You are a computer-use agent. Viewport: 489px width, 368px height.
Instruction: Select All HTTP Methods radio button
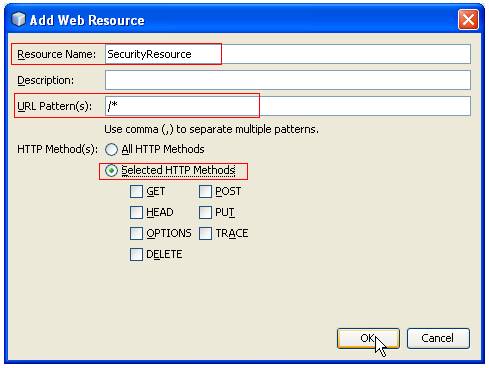(111, 149)
